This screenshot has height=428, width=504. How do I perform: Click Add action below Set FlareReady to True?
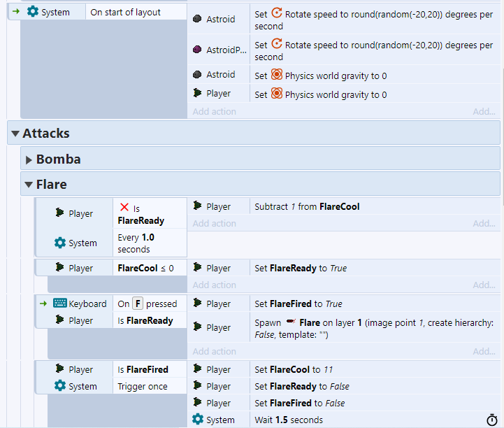coord(214,285)
